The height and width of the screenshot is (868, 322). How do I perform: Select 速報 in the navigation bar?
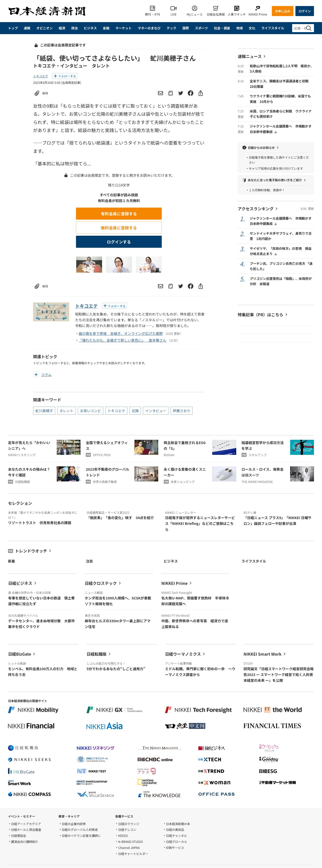tap(27, 28)
